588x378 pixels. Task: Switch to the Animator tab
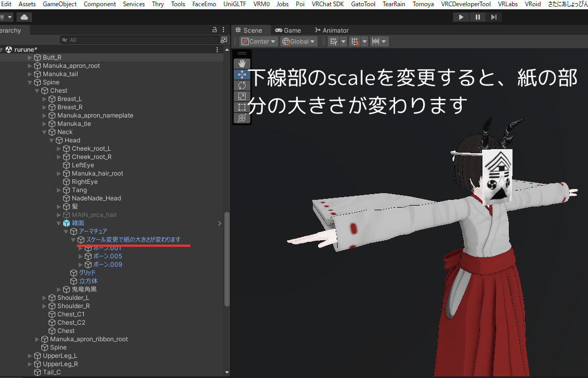click(x=332, y=30)
